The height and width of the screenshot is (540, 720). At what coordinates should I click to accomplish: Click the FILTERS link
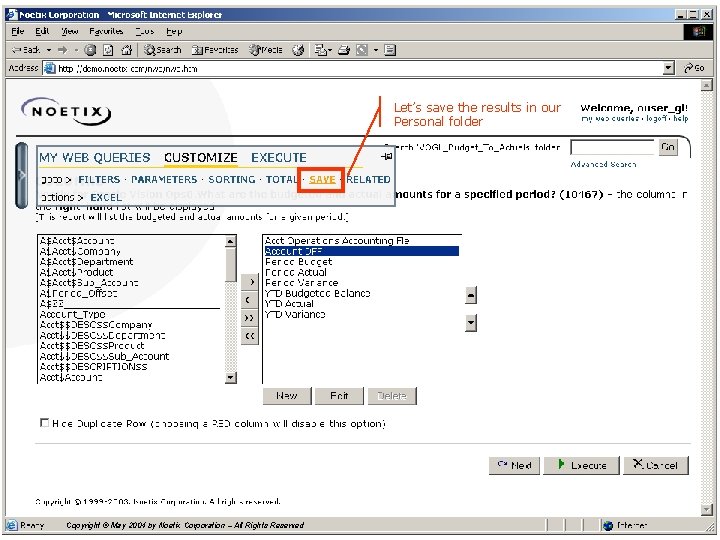pyautogui.click(x=99, y=180)
